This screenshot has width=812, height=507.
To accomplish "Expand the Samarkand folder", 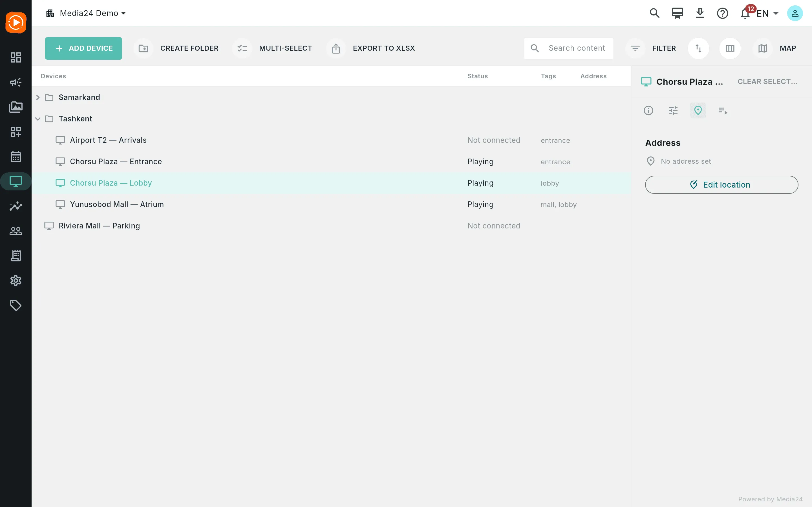I will click(38, 97).
